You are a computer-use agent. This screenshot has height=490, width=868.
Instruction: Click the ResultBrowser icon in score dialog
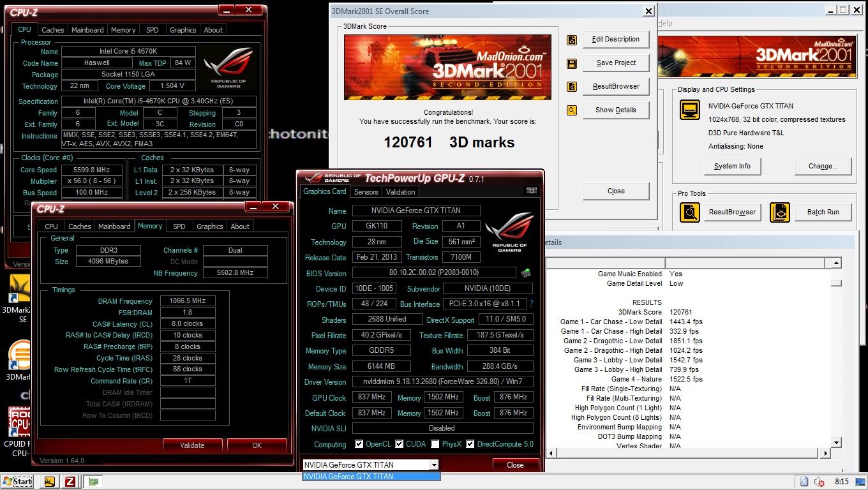pos(572,87)
